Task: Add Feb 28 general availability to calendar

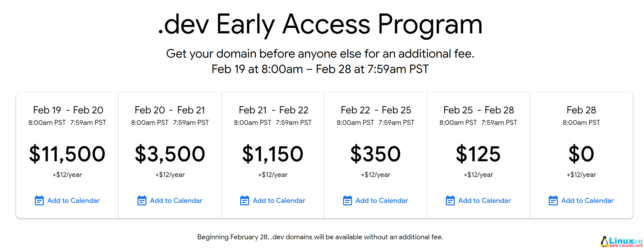Action: pos(581,201)
